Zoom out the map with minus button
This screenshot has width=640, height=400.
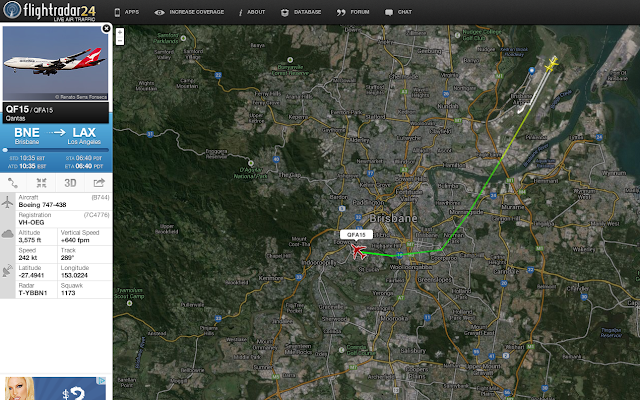click(x=120, y=41)
